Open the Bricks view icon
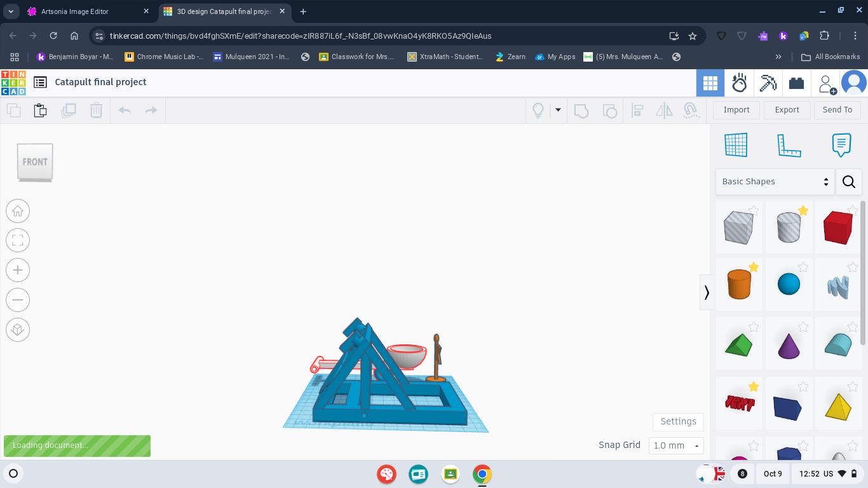 [x=796, y=83]
